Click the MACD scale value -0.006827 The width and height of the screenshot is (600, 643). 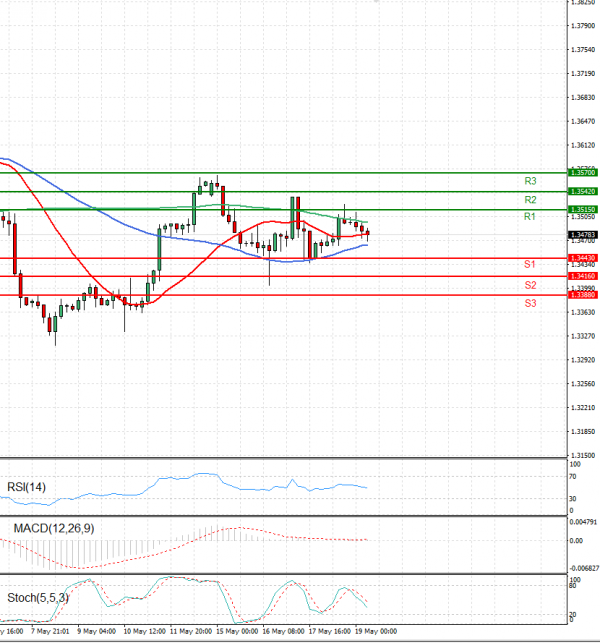584,568
